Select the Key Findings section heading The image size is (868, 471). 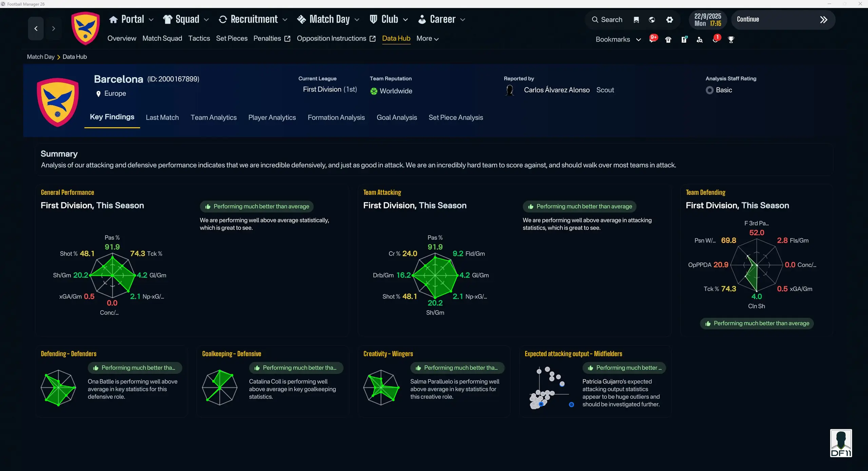pyautogui.click(x=112, y=117)
